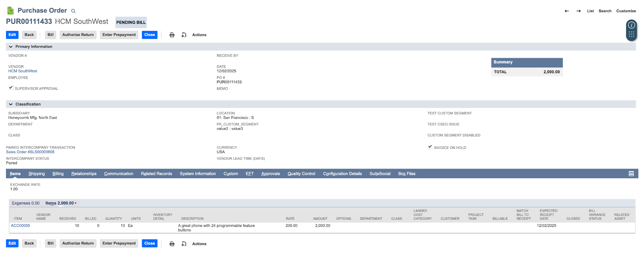
Task: Click the top Enter Prepayment button
Action: click(119, 35)
